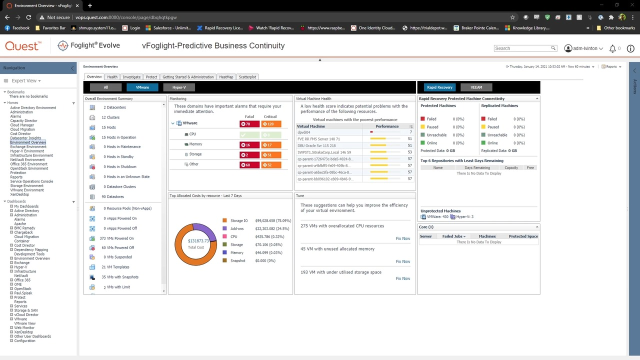The height and width of the screenshot is (360, 640).
Task: Click the Datacenters icon in environment summary
Action: tap(92, 107)
